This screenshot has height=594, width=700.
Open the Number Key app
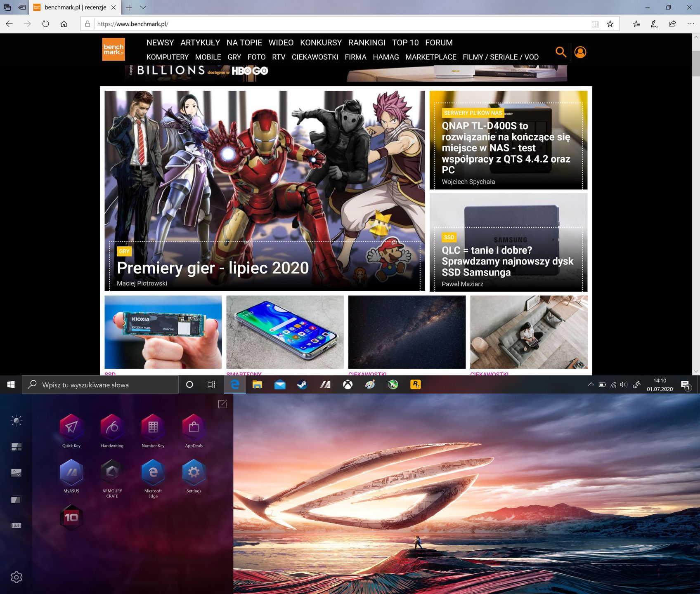(x=153, y=427)
